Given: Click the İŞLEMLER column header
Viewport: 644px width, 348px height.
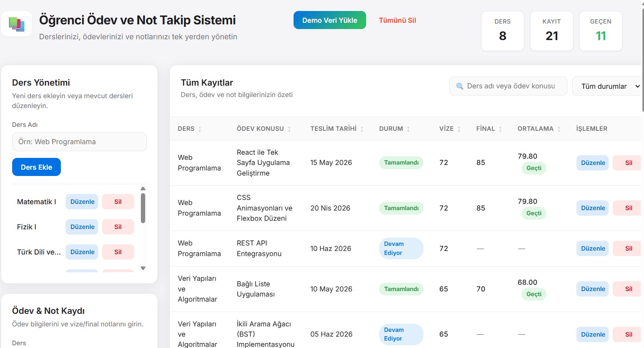Looking at the screenshot, I should click(591, 129).
